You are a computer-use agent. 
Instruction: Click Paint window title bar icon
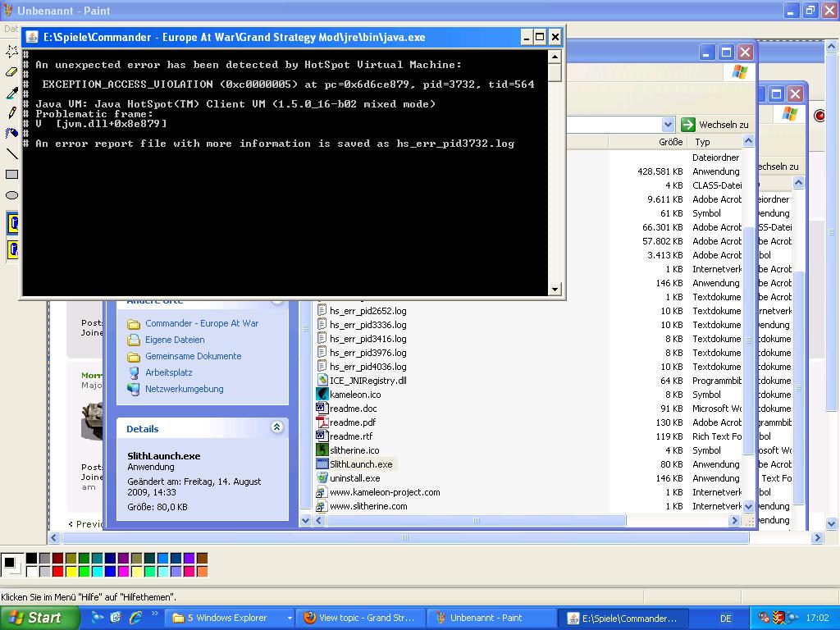point(8,10)
